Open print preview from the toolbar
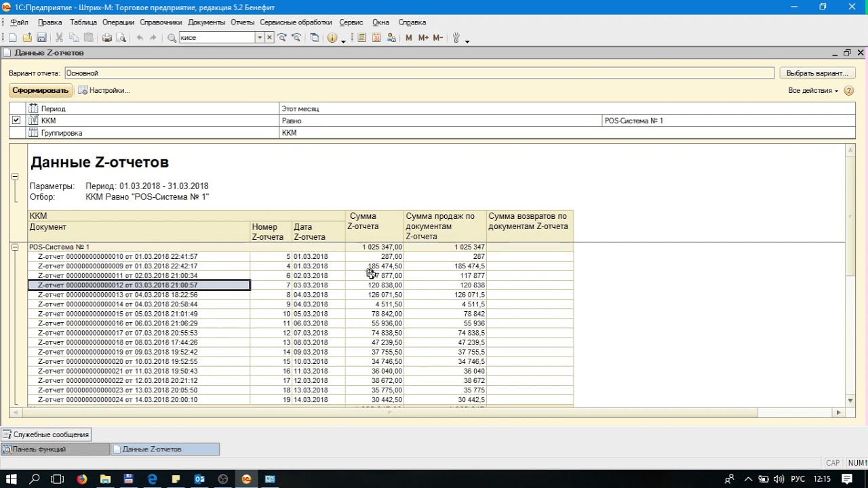Image resolution: width=868 pixels, height=488 pixels. click(121, 38)
